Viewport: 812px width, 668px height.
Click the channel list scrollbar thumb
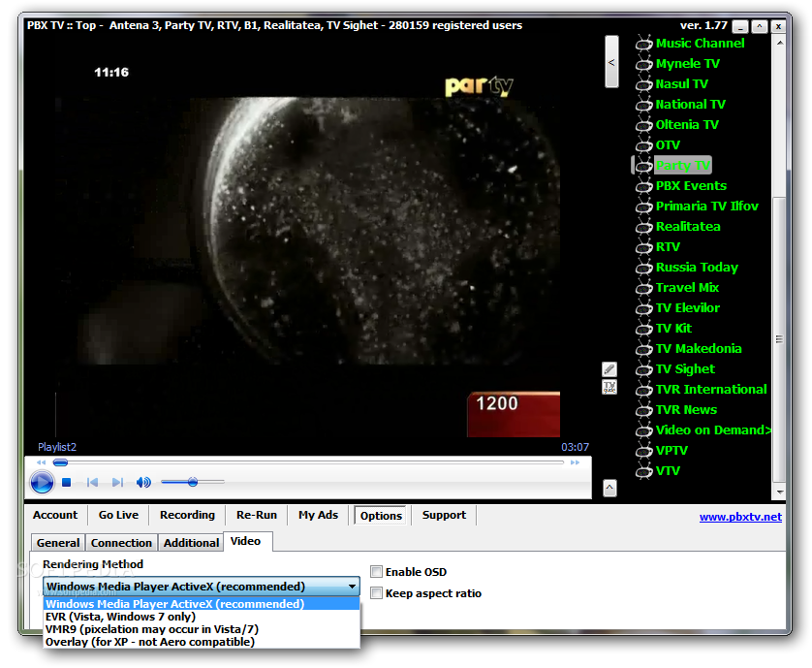779,339
